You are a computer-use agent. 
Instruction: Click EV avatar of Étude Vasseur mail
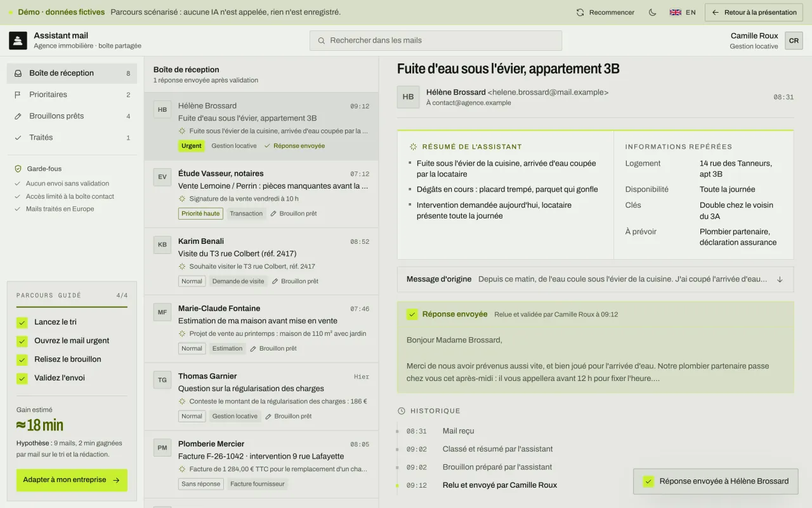click(x=162, y=177)
